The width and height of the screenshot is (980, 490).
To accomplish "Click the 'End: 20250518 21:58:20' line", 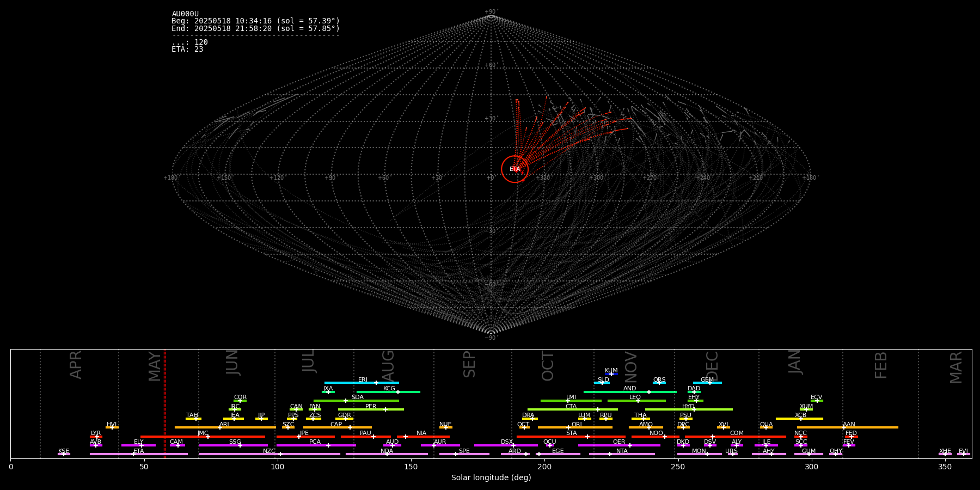I will pyautogui.click(x=256, y=28).
